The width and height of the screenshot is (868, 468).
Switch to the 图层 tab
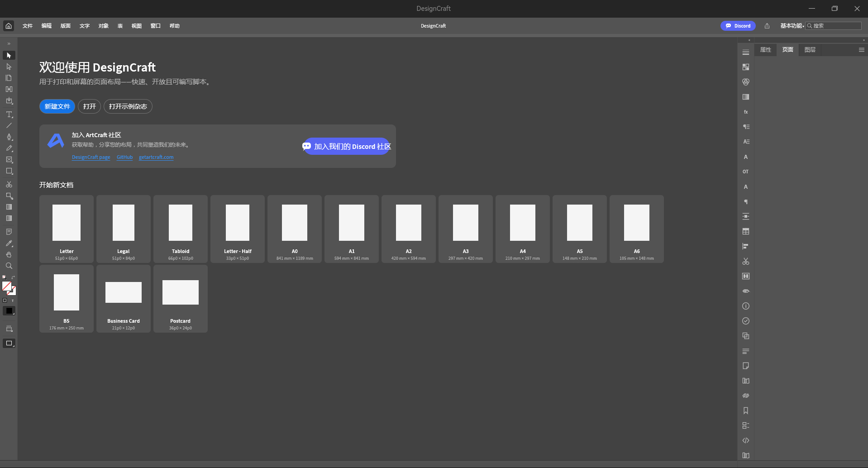pos(810,50)
